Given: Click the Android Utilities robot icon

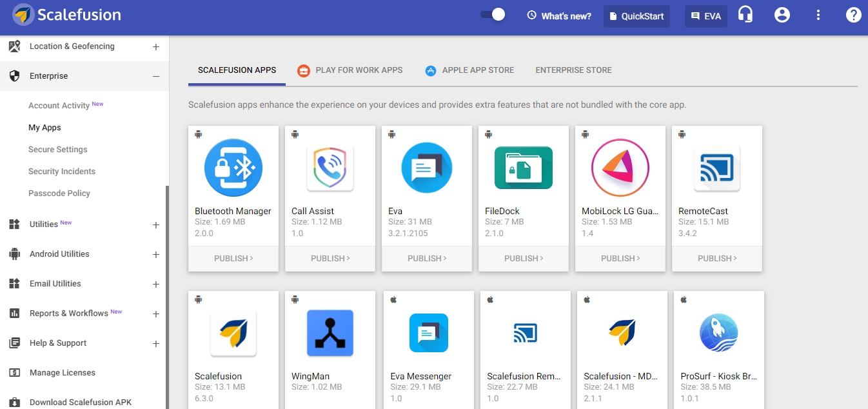Looking at the screenshot, I should [14, 254].
